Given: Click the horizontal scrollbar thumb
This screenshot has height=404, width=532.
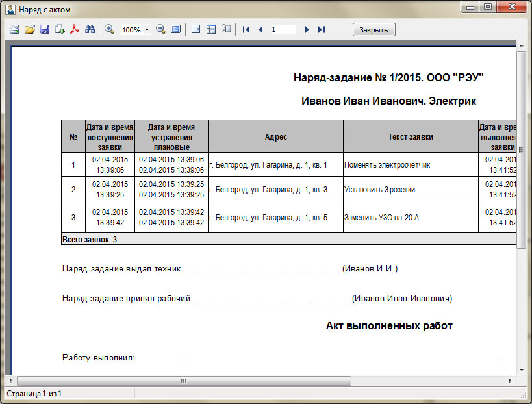Looking at the screenshot, I should coord(184,381).
